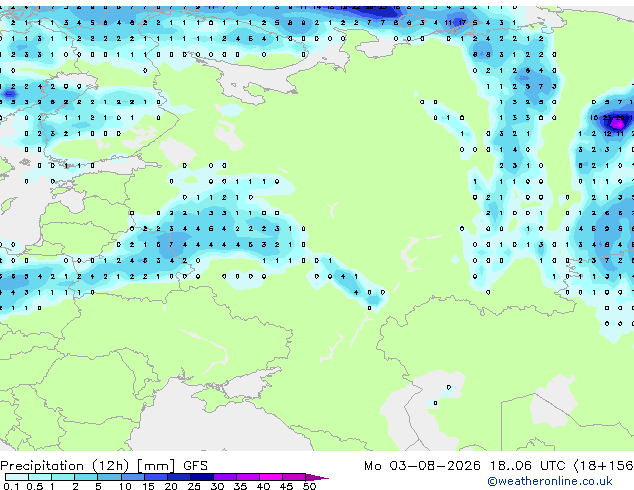Image resolution: width=634 pixels, height=490 pixels.
Task: Select the 40–45 mm magenta legend swatch
Action: [x=271, y=477]
